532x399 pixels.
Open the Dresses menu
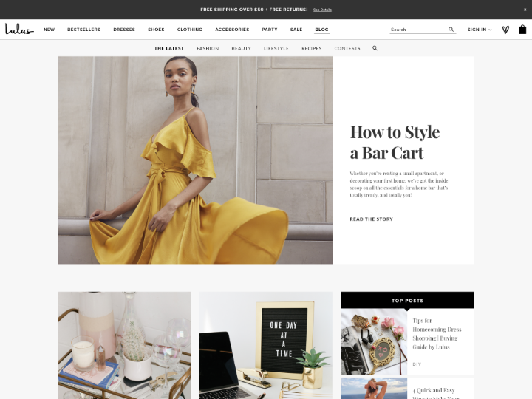(124, 30)
